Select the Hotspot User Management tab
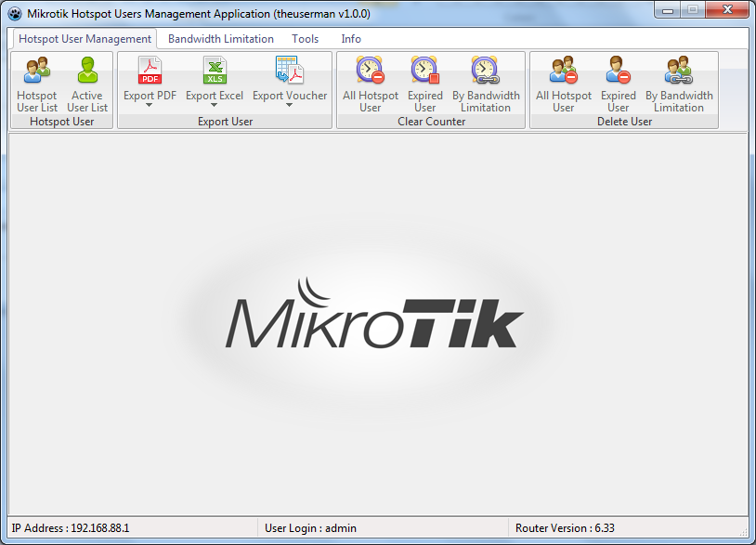Screen dimensions: 756x545 [85, 39]
